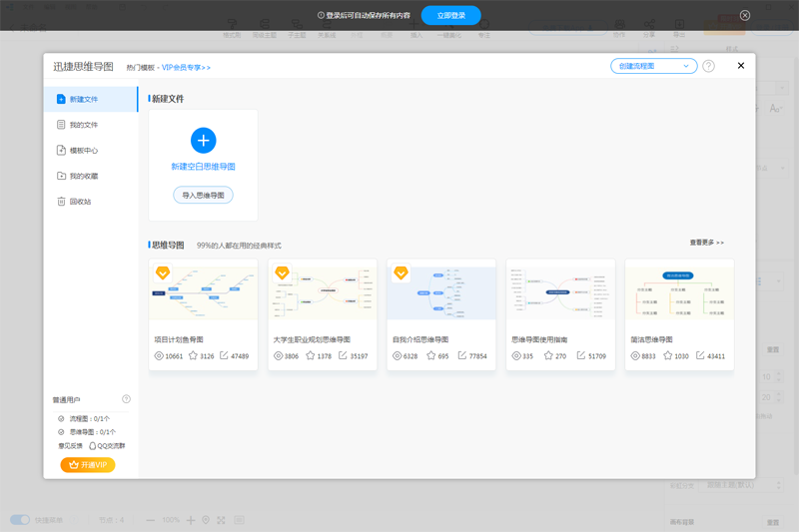
Task: Click the 开通VIP button
Action: point(88,465)
